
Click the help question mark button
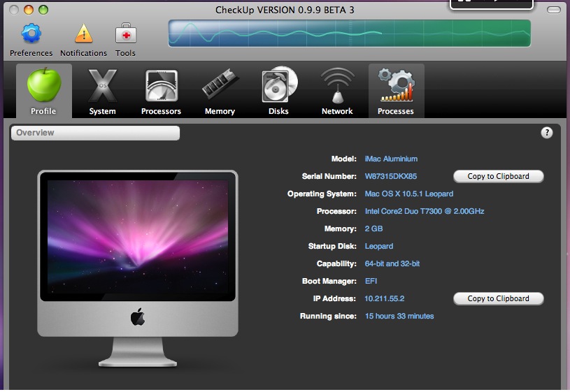[547, 133]
